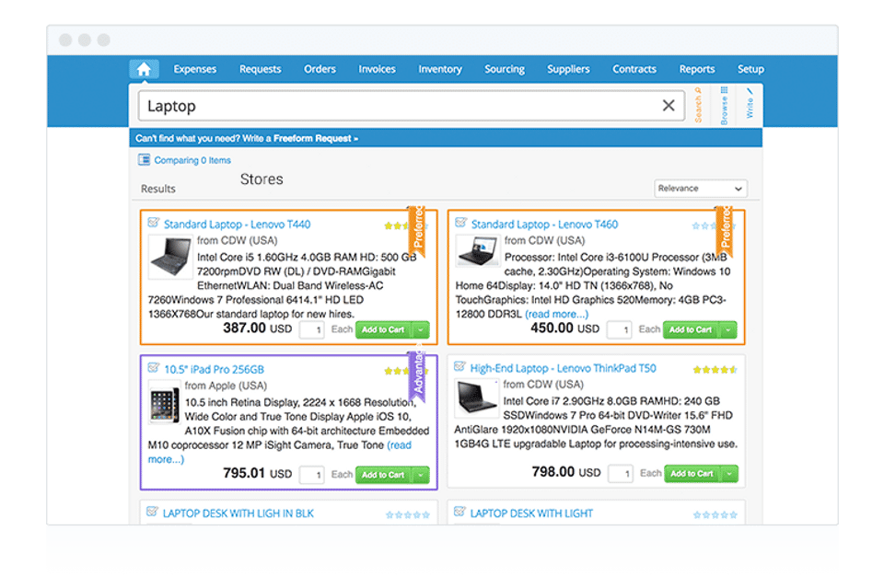Screen dimensions: 884x588
Task: Click the 798.00 USD price
Action: click(x=566, y=472)
